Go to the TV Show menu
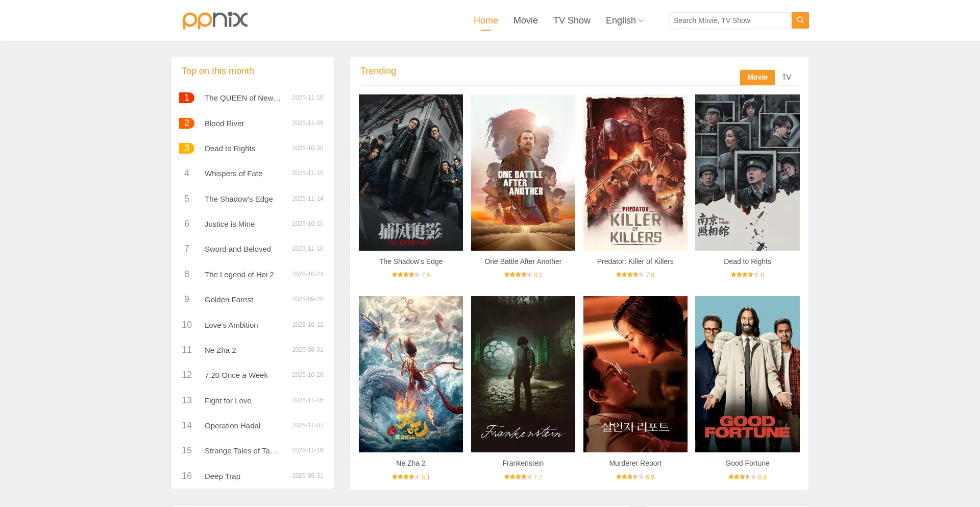This screenshot has width=980, height=507. pos(571,20)
